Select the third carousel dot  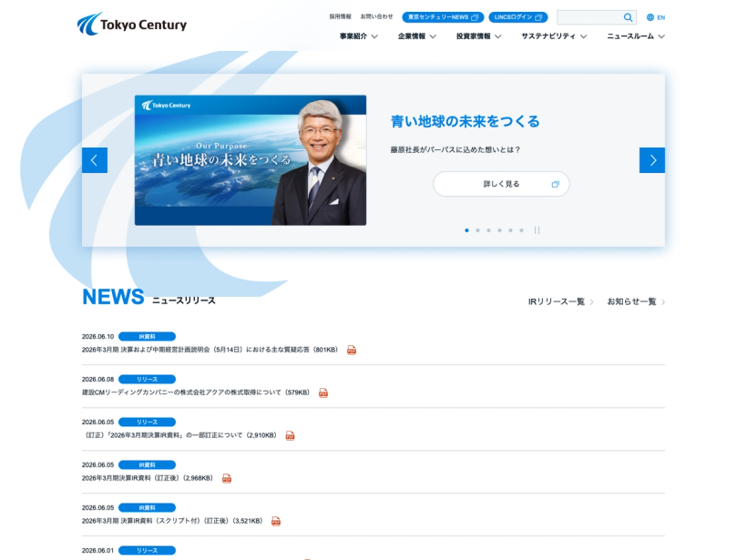pos(489,230)
